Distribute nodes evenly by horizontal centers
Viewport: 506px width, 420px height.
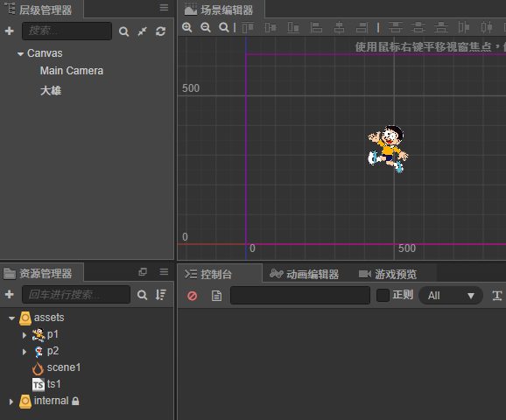487,27
